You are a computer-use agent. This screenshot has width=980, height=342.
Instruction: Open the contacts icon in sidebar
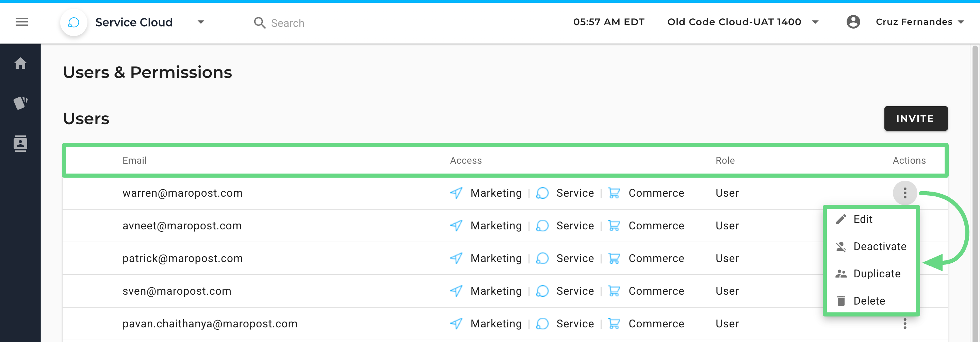(20, 143)
